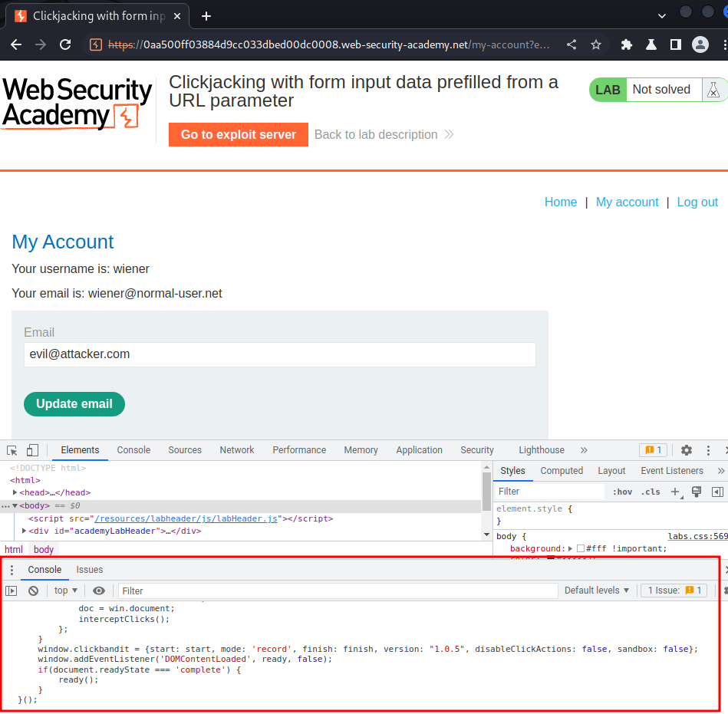Bookmark this page with the star
This screenshot has height=714, width=728.
pyautogui.click(x=596, y=44)
